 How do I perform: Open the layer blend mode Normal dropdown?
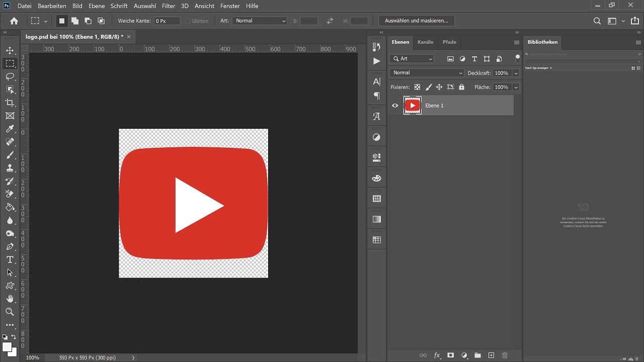[427, 73]
